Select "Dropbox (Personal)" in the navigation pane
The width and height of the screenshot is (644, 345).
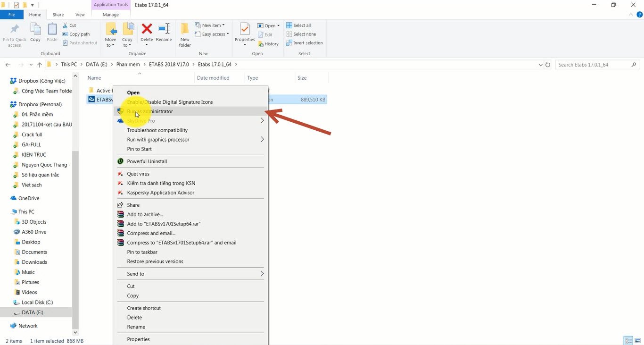[40, 104]
